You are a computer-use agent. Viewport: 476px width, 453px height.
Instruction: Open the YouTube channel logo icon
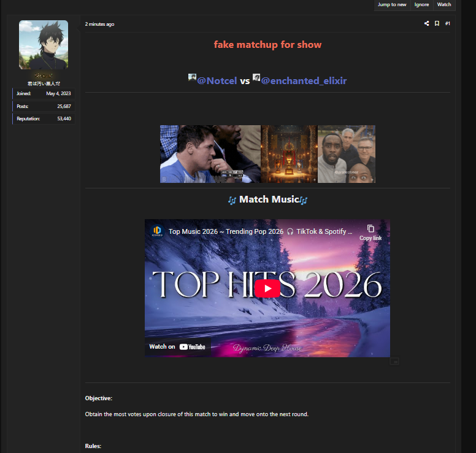tap(156, 231)
